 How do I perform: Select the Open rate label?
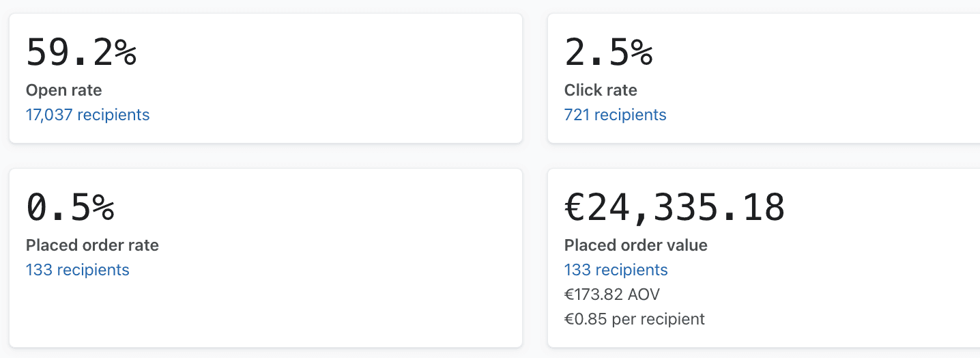pos(63,90)
